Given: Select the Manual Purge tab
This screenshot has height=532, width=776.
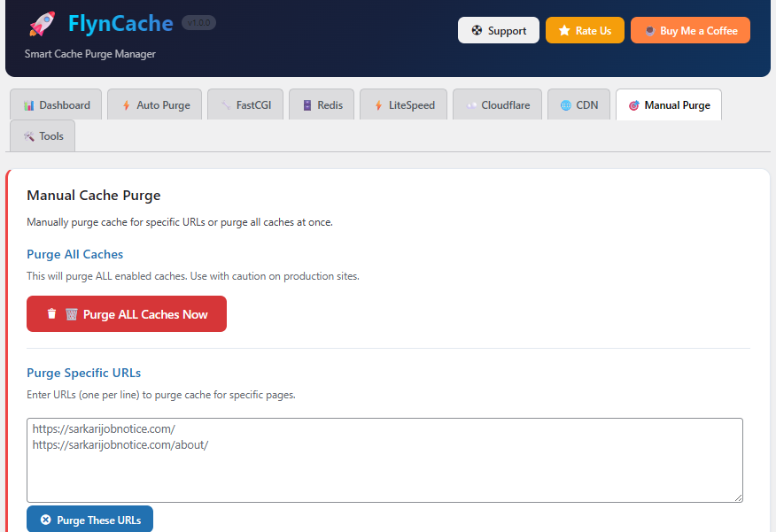Looking at the screenshot, I should point(669,104).
